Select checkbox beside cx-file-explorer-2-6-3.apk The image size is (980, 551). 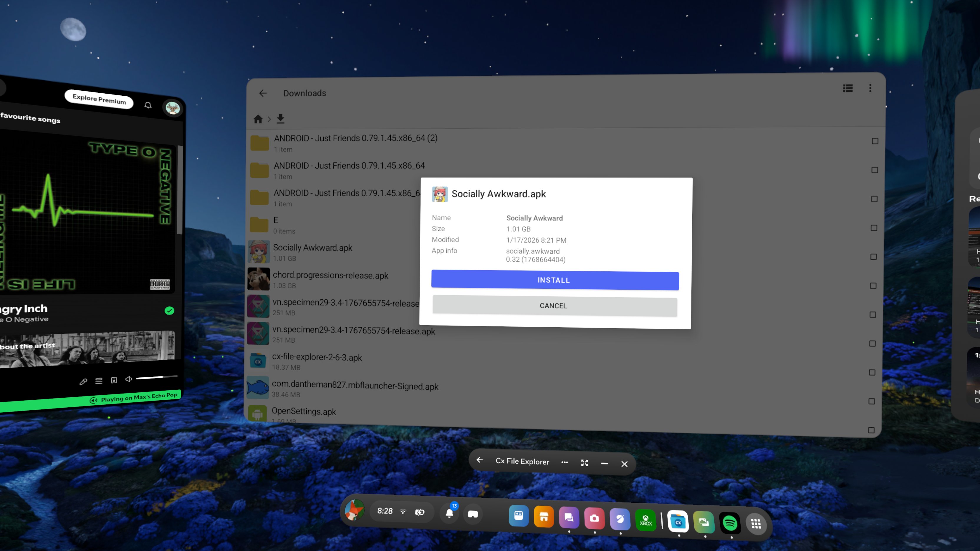tap(872, 372)
